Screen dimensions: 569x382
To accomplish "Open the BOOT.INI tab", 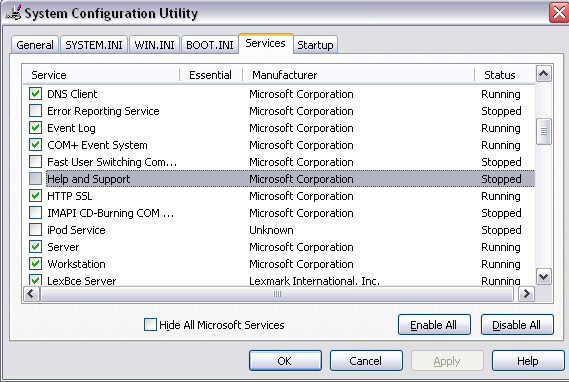I will click(x=209, y=45).
